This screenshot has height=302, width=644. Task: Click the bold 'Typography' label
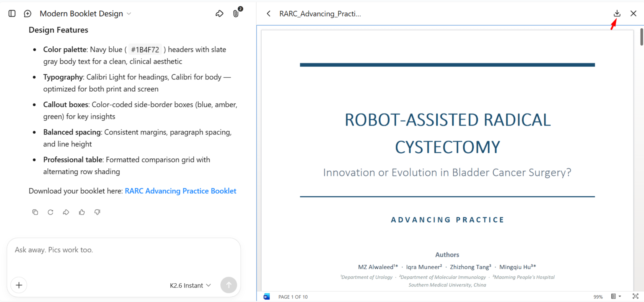63,77
